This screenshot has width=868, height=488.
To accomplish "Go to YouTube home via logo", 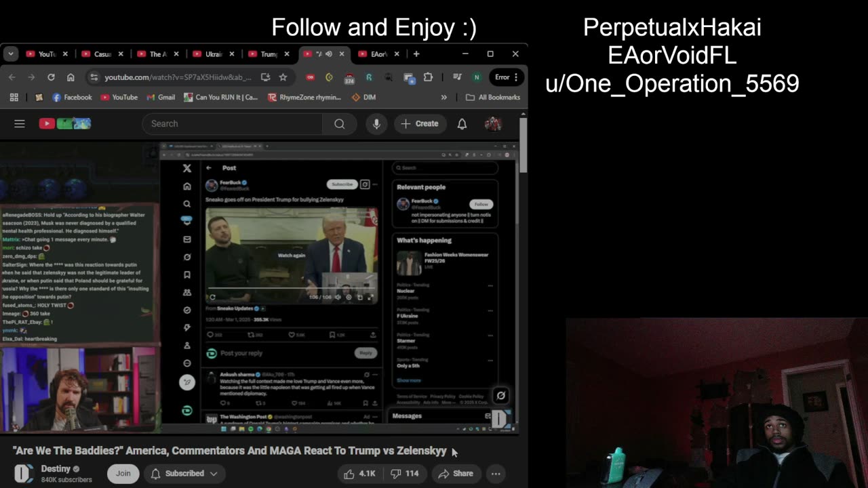I will pos(65,123).
